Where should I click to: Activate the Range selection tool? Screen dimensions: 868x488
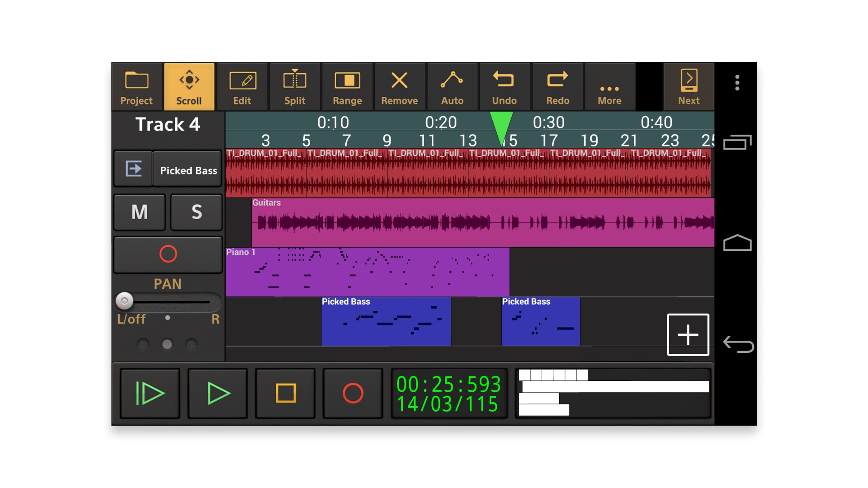[347, 87]
